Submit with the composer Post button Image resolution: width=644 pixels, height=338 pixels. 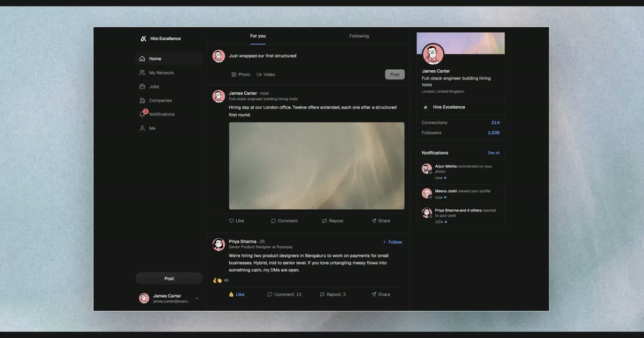coord(395,75)
